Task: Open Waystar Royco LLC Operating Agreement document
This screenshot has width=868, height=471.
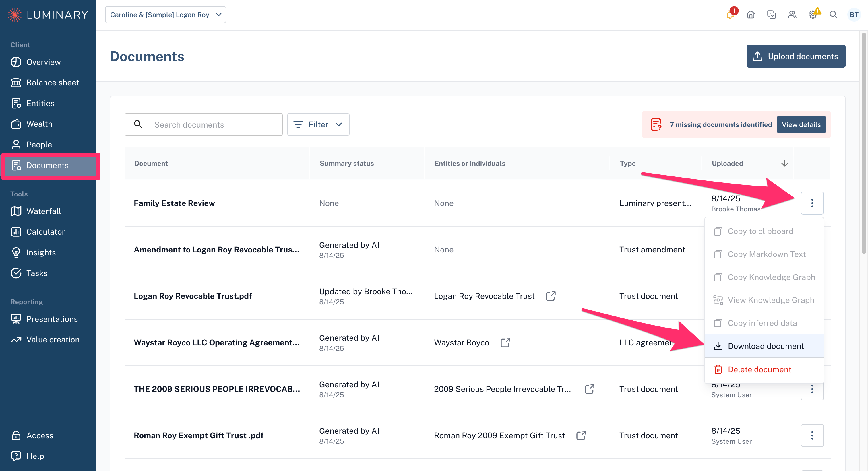Action: click(216, 342)
